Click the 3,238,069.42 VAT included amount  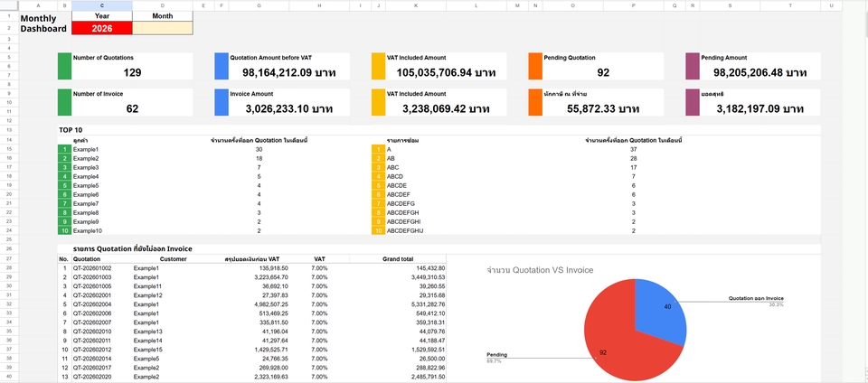click(446, 109)
